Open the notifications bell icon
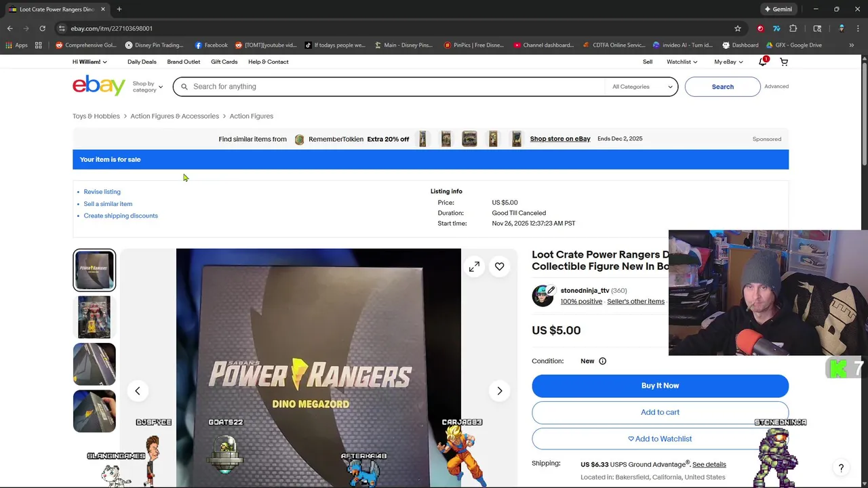This screenshot has width=868, height=488. (763, 62)
